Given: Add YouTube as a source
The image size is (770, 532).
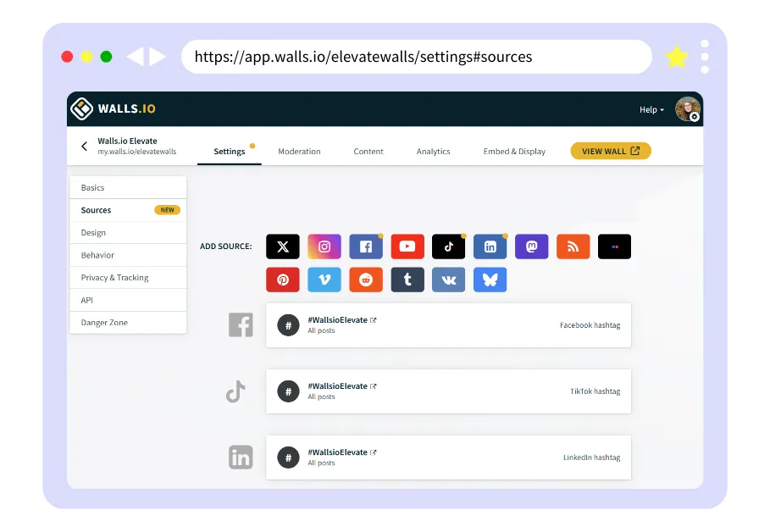Looking at the screenshot, I should coord(407,247).
